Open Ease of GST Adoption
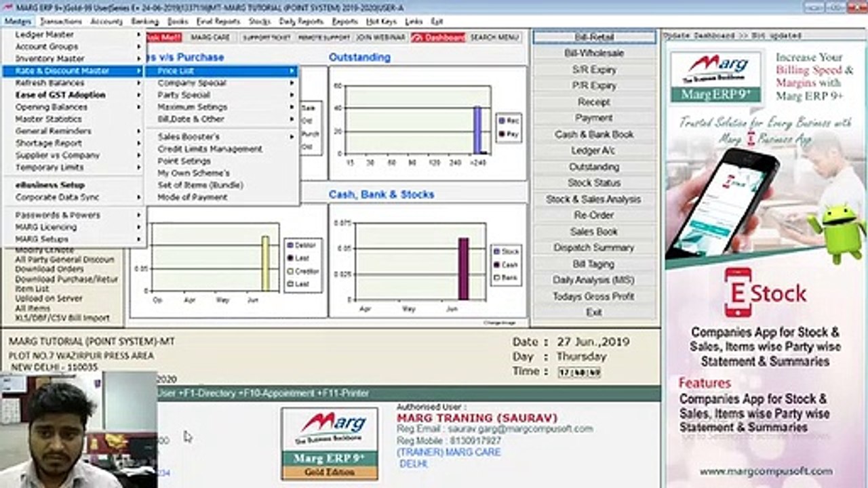868x488 pixels. (x=73, y=95)
